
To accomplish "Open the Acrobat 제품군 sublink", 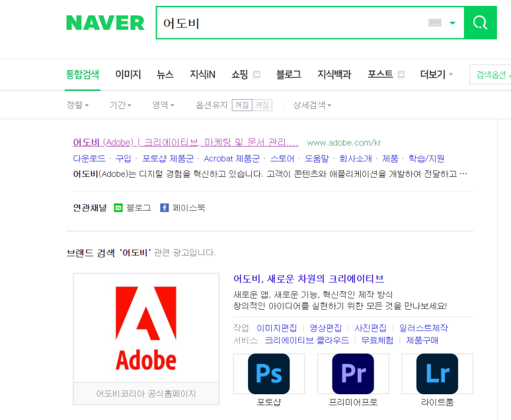I will pos(232,158).
